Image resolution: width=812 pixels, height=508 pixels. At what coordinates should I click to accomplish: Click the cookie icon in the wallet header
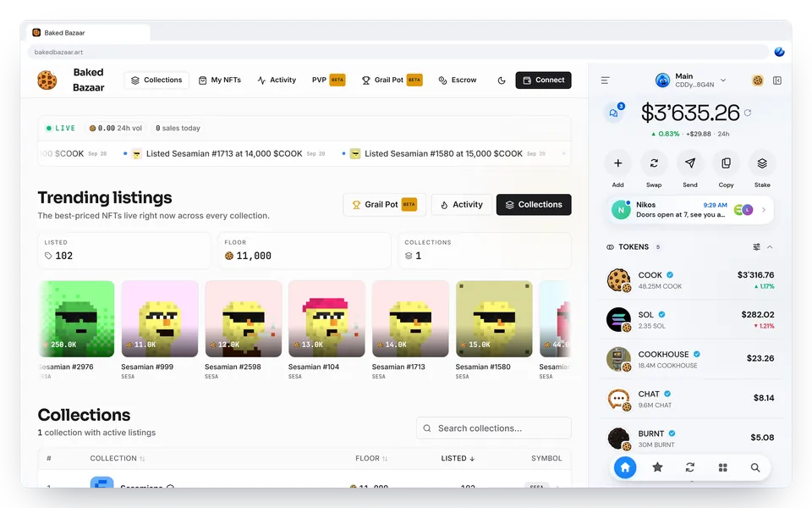(757, 80)
